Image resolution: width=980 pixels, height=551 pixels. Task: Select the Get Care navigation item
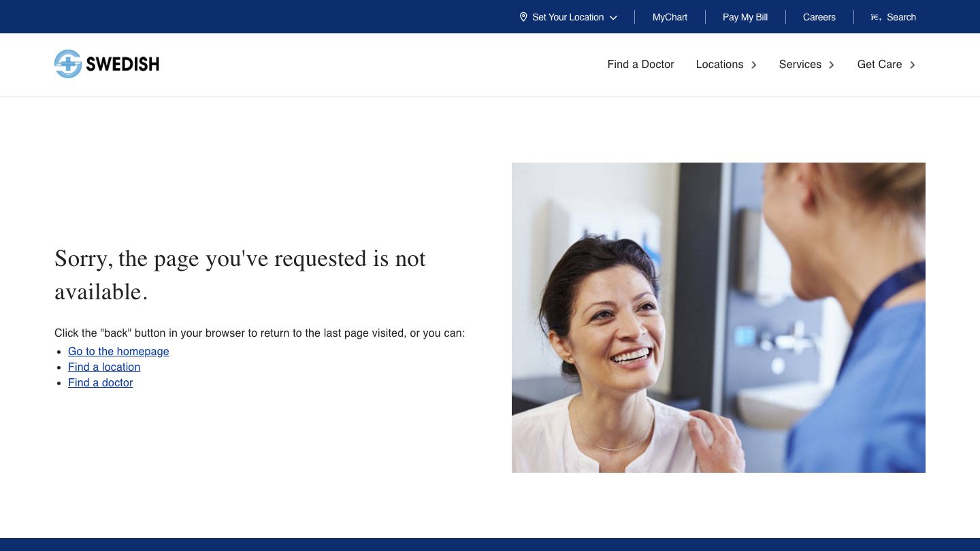click(879, 65)
